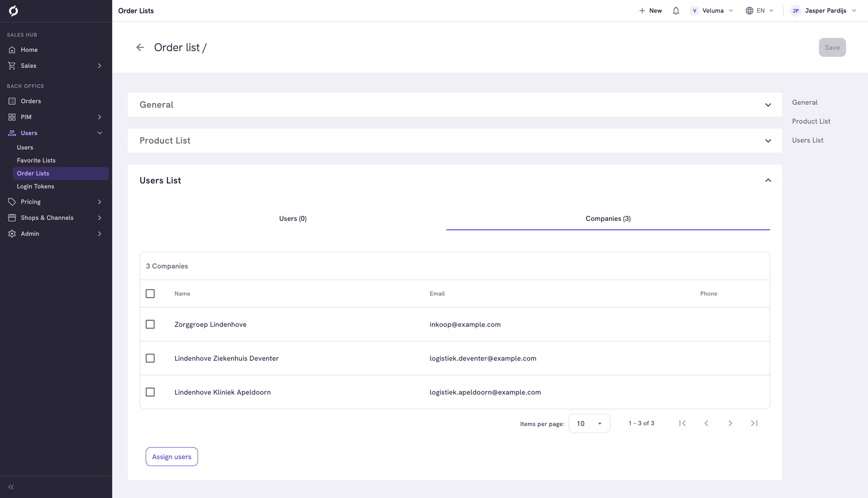Click the Email column header
The height and width of the screenshot is (498, 868).
pyautogui.click(x=437, y=294)
